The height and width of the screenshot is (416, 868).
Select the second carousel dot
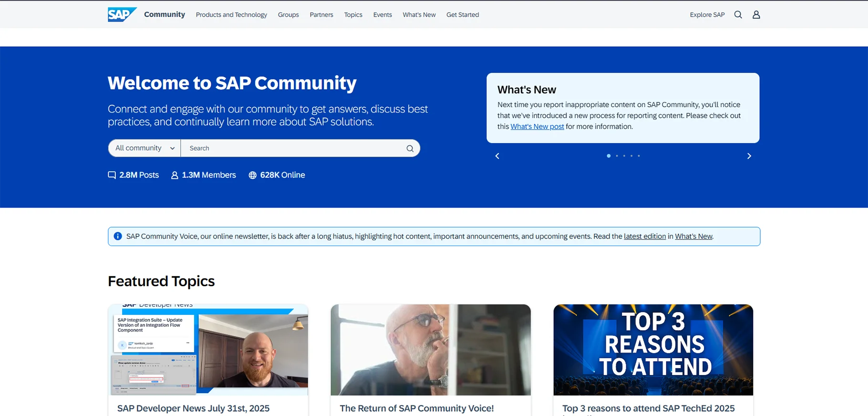point(617,156)
